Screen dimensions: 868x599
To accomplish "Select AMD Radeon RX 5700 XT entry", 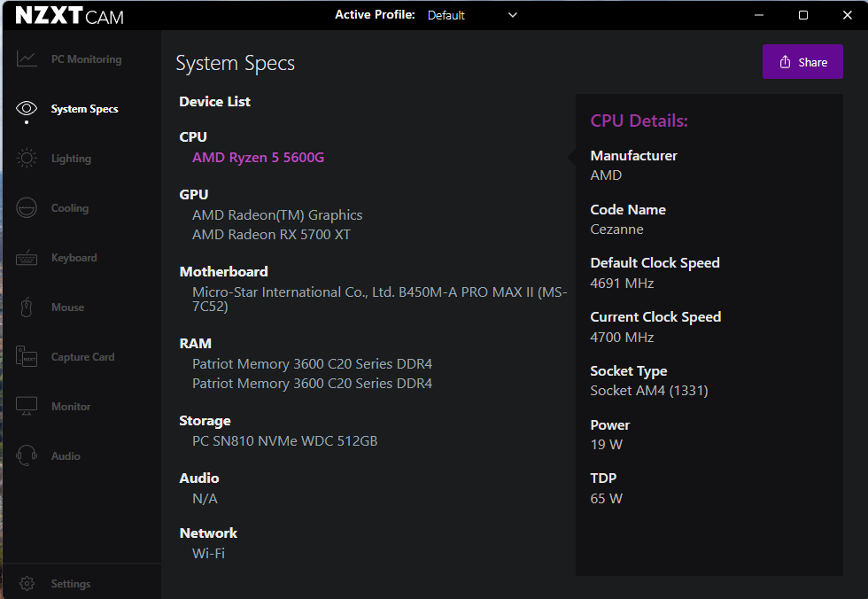I will click(x=271, y=235).
